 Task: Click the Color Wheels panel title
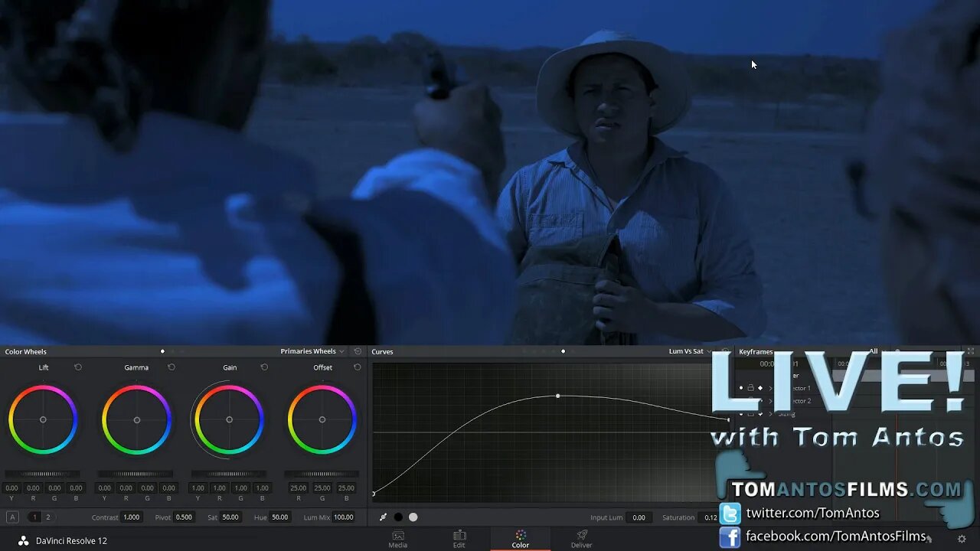[x=26, y=351]
